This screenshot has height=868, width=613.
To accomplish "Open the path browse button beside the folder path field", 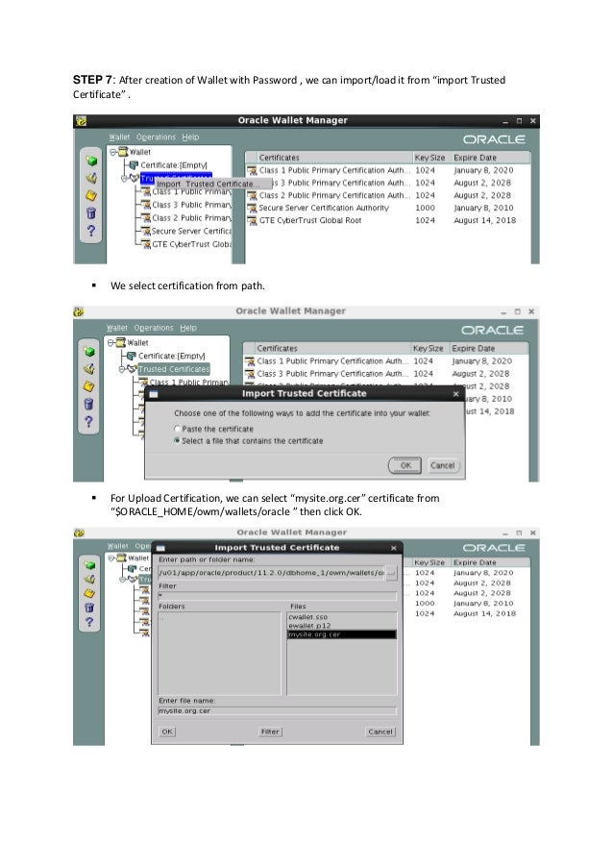I will pyautogui.click(x=391, y=573).
